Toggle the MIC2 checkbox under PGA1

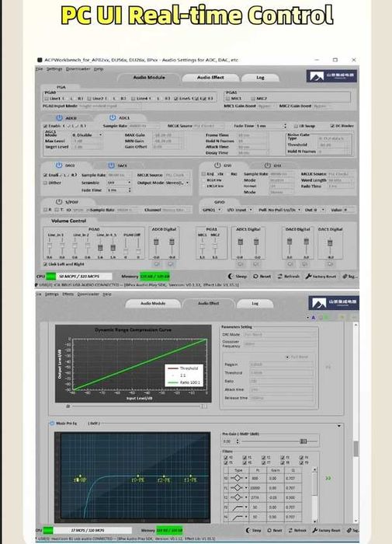(253, 99)
